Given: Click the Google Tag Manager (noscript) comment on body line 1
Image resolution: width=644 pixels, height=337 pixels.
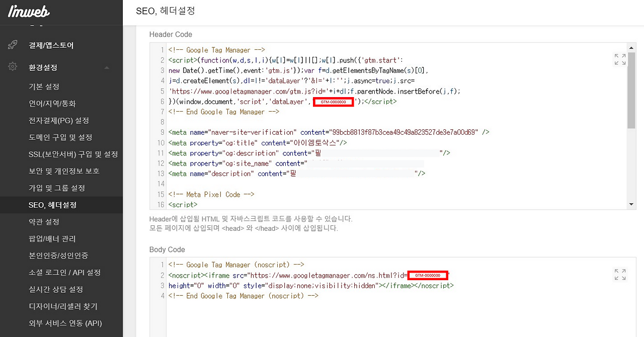Looking at the screenshot, I should [x=236, y=265].
